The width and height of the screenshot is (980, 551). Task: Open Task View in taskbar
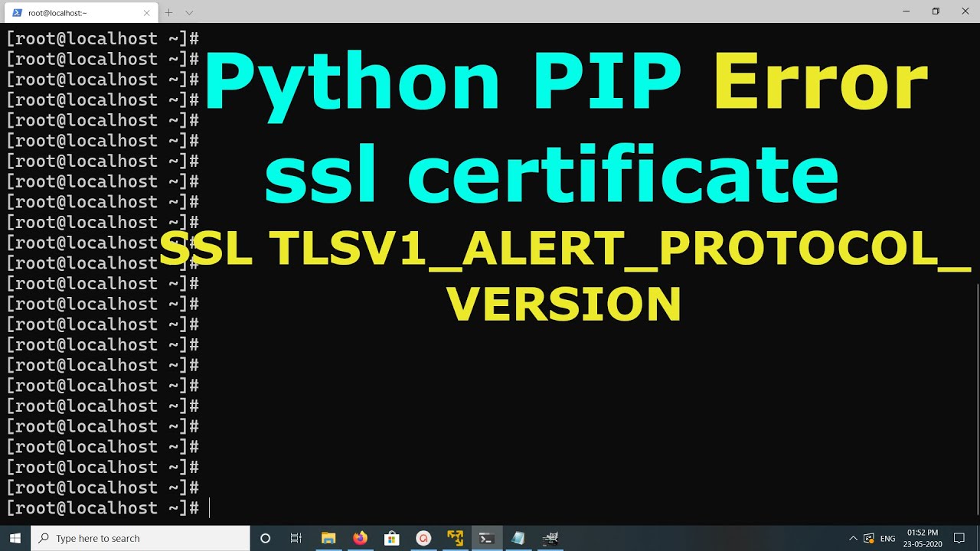296,538
